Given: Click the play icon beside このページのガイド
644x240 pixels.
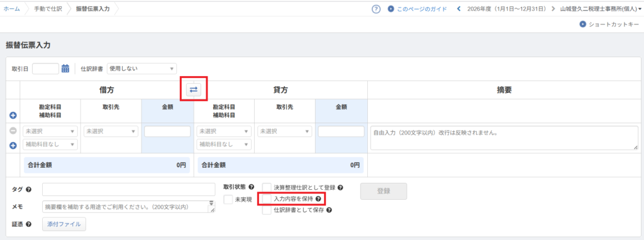Looking at the screenshot, I should [391, 9].
